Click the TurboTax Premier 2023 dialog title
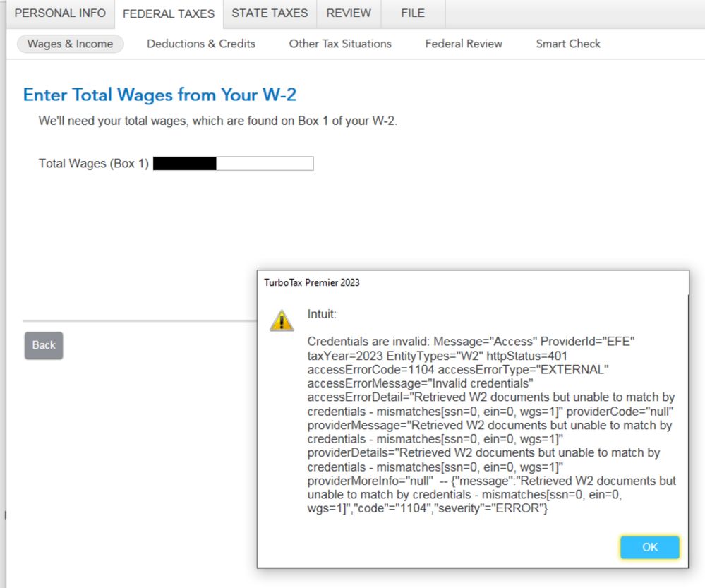Viewport: 705px width, 588px height. click(312, 282)
